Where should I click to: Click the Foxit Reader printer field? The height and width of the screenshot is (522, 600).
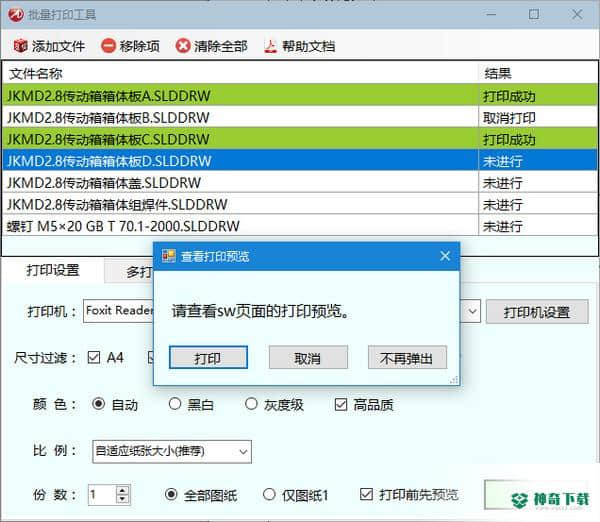coord(118,311)
